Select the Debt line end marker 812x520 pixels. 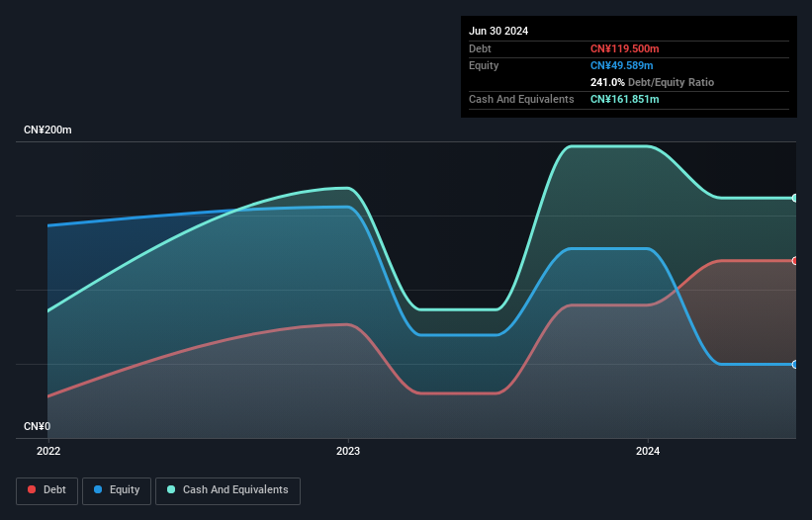(795, 261)
